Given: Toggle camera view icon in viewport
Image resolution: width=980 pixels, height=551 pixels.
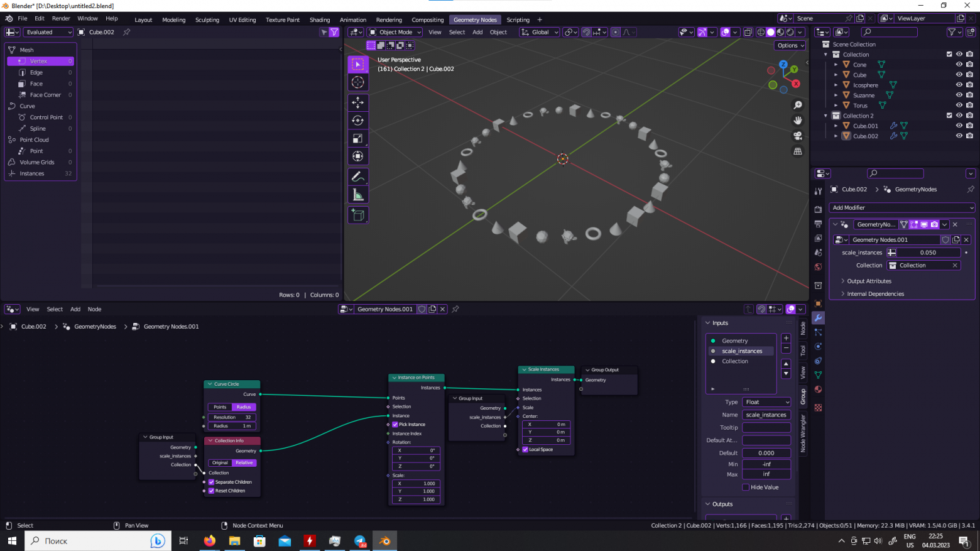Looking at the screenshot, I should click(x=798, y=136).
